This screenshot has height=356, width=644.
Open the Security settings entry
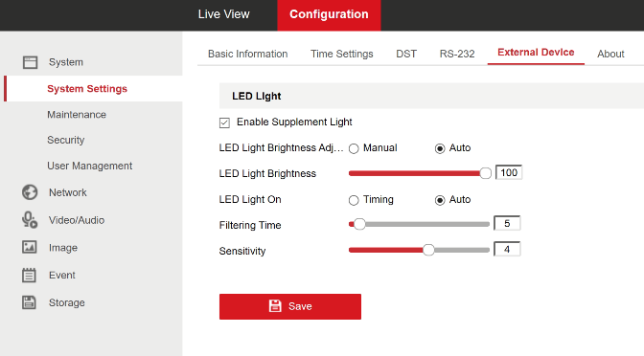click(x=66, y=140)
